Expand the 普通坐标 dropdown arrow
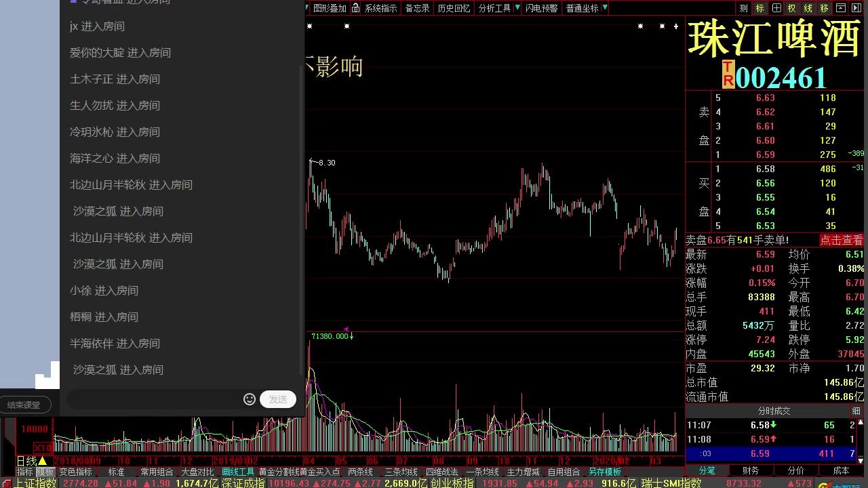Screen dimensions: 868x488 tap(605, 8)
